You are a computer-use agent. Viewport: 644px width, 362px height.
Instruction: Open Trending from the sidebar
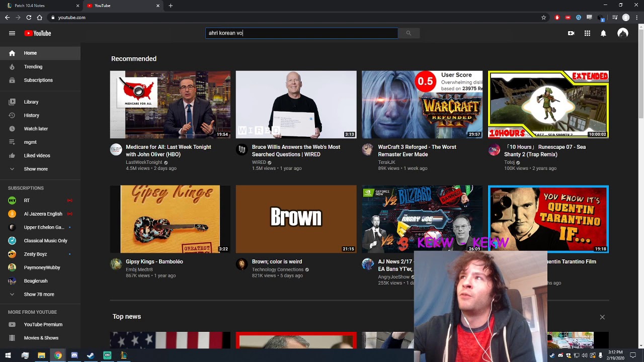click(40, 66)
